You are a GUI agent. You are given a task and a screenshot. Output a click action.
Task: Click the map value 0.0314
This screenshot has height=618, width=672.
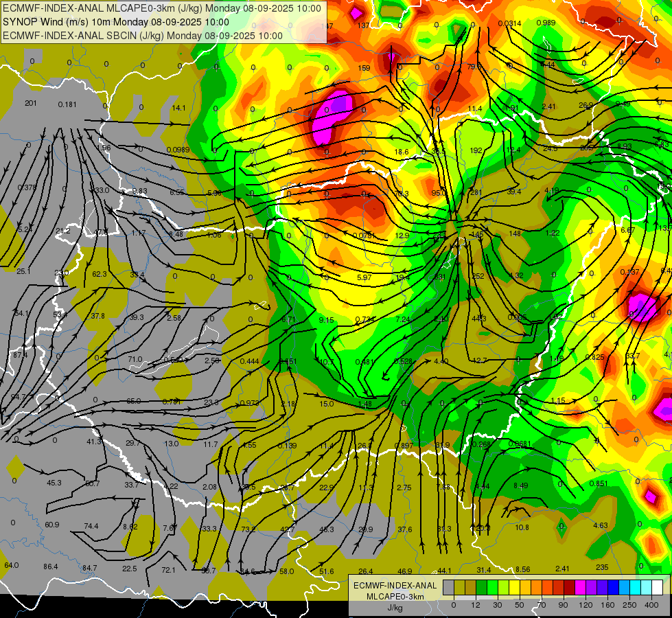(x=509, y=23)
